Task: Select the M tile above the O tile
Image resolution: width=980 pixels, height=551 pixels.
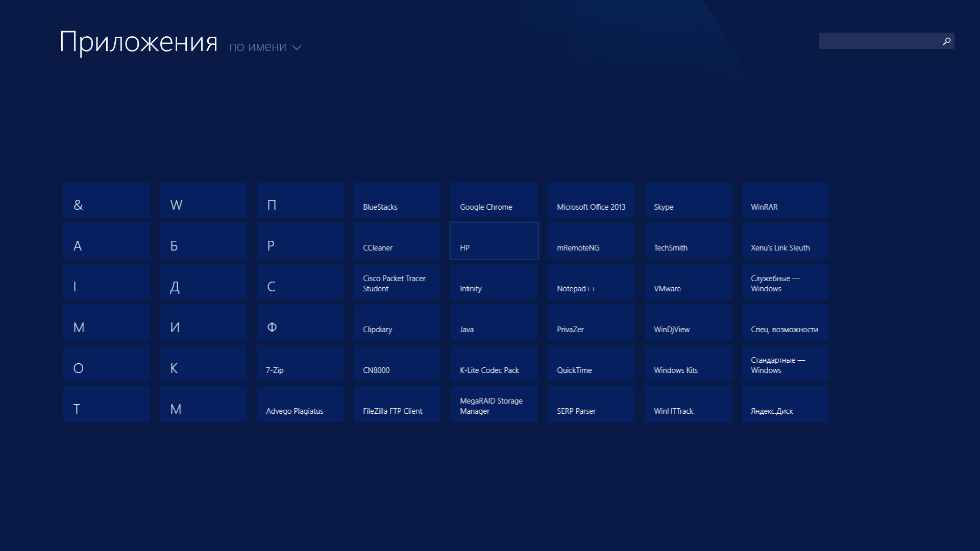Action: click(x=106, y=322)
